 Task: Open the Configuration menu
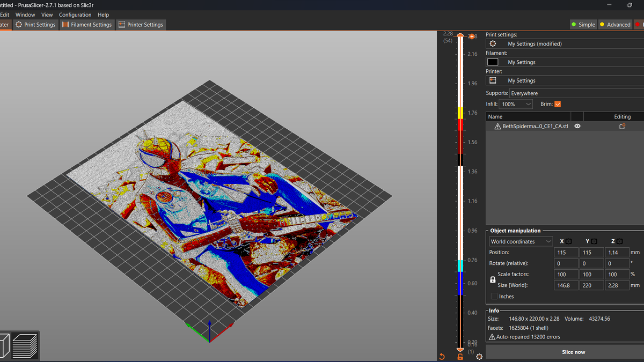[75, 14]
